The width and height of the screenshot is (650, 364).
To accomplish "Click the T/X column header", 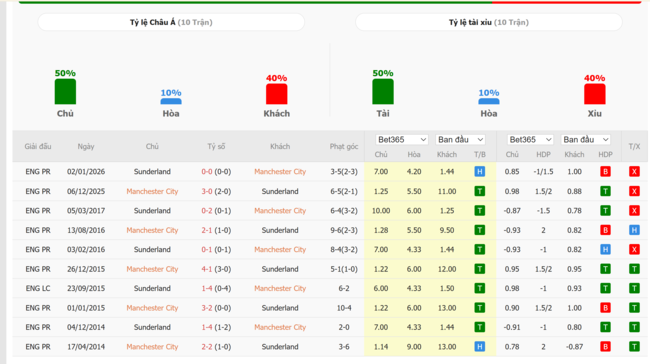I will pos(634,146).
